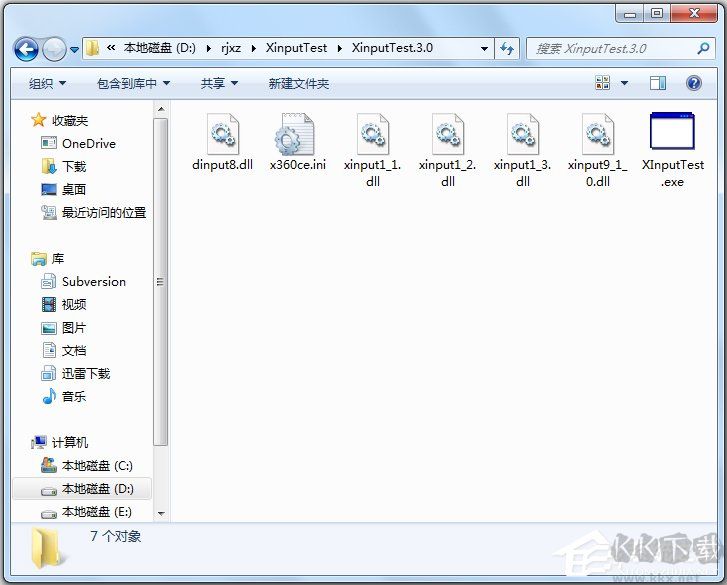Select the dinput8.dll file icon

point(222,134)
